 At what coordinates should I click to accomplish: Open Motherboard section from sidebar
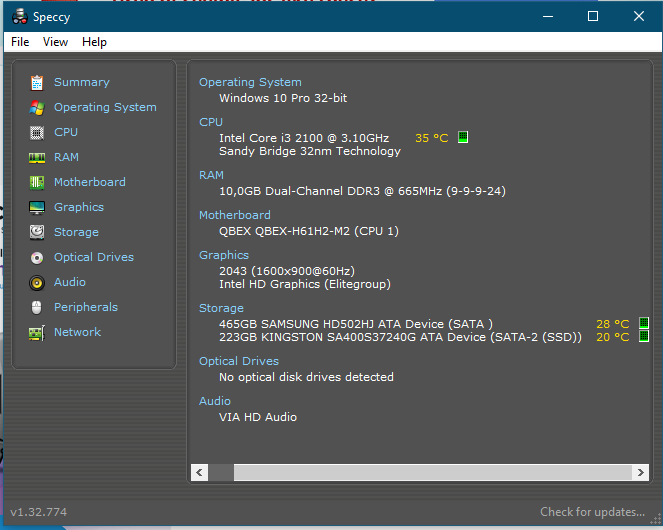coord(90,182)
